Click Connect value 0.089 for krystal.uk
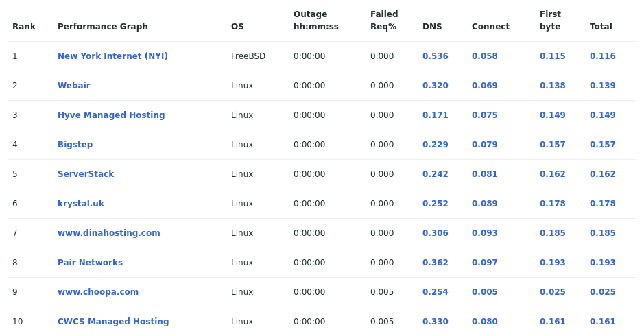The height and width of the screenshot is (336, 644). click(x=485, y=204)
